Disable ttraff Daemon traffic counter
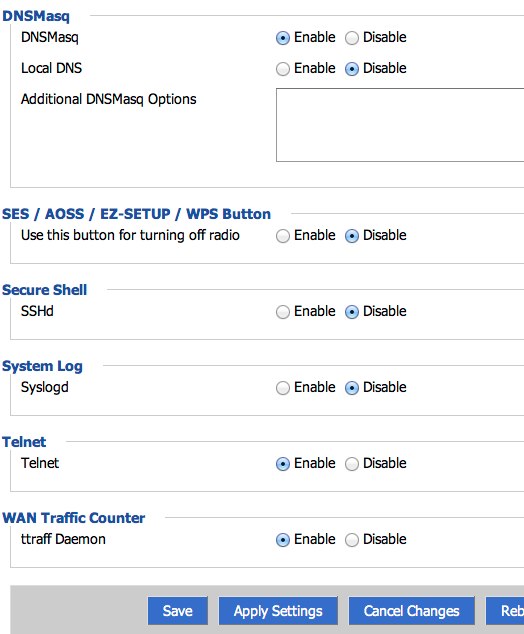This screenshot has width=524, height=634. click(352, 540)
